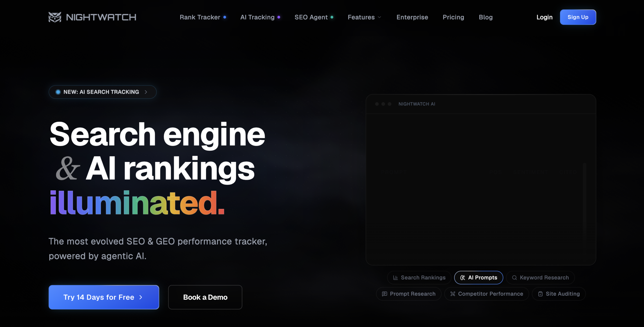Click the Sign Up button
Image resolution: width=644 pixels, height=327 pixels.
[x=578, y=17]
